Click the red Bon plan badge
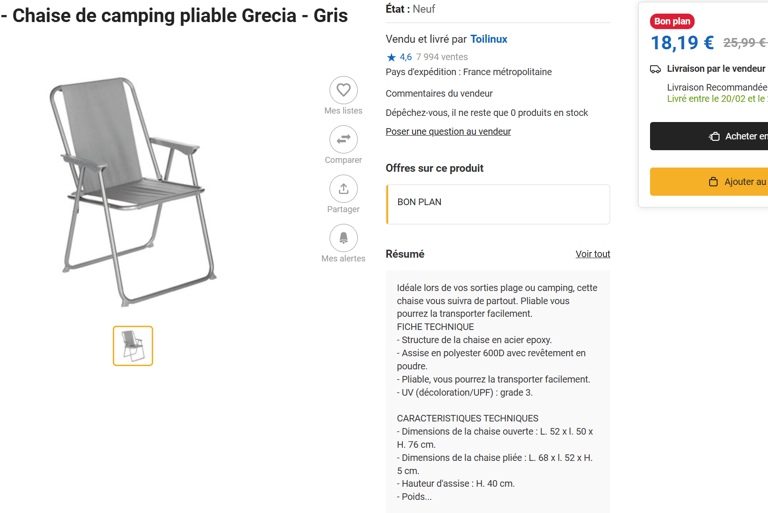This screenshot has width=768, height=513. 672,21
